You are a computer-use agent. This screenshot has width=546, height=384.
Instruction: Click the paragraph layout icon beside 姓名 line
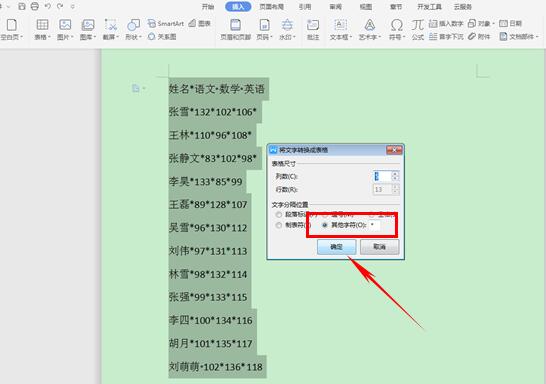click(135, 88)
